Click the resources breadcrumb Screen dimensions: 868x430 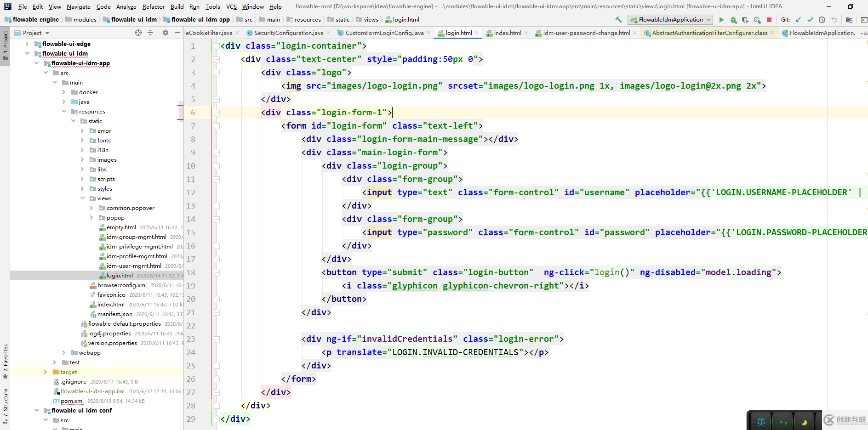pos(304,19)
